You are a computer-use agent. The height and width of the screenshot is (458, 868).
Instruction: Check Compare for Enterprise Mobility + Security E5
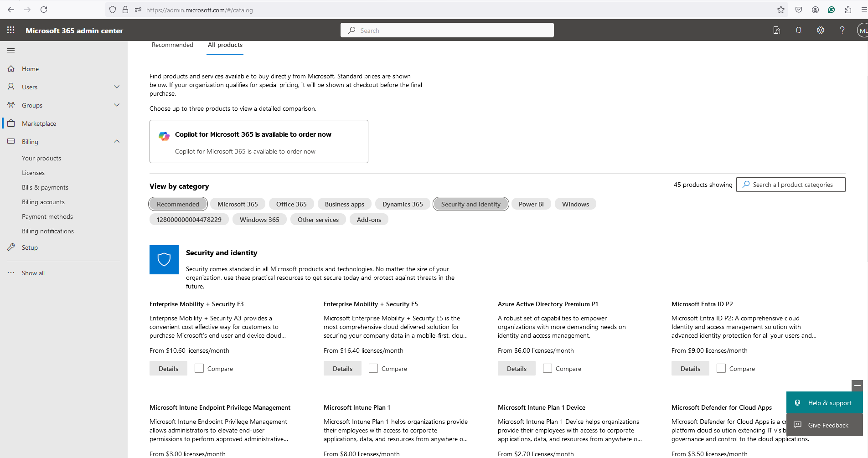click(x=373, y=368)
